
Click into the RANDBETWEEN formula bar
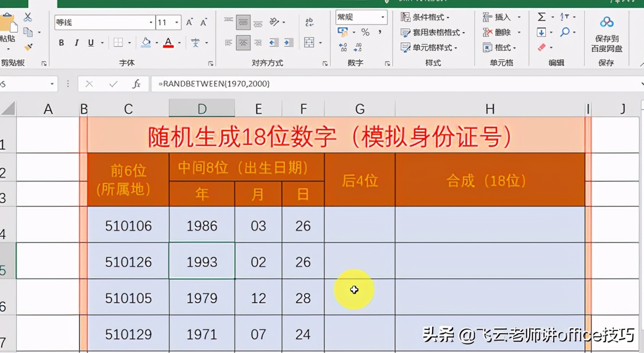(x=397, y=84)
